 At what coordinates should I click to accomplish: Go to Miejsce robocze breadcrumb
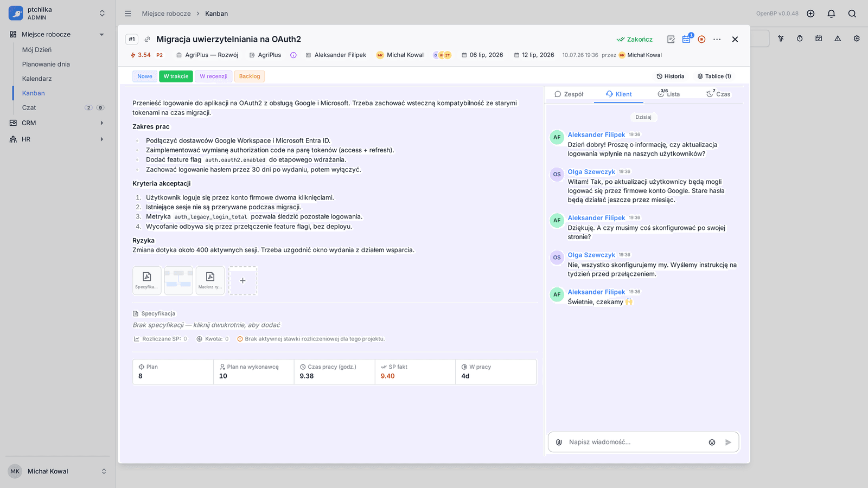tap(167, 14)
